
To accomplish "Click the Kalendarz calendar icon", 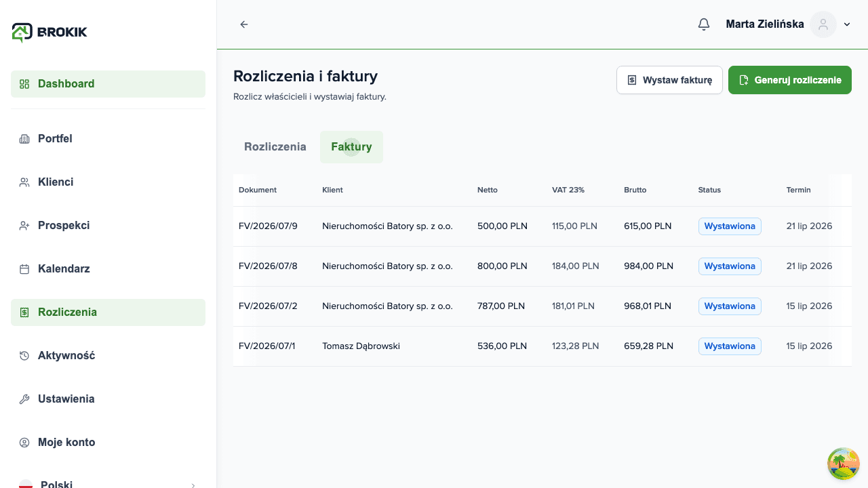I will coord(24,269).
